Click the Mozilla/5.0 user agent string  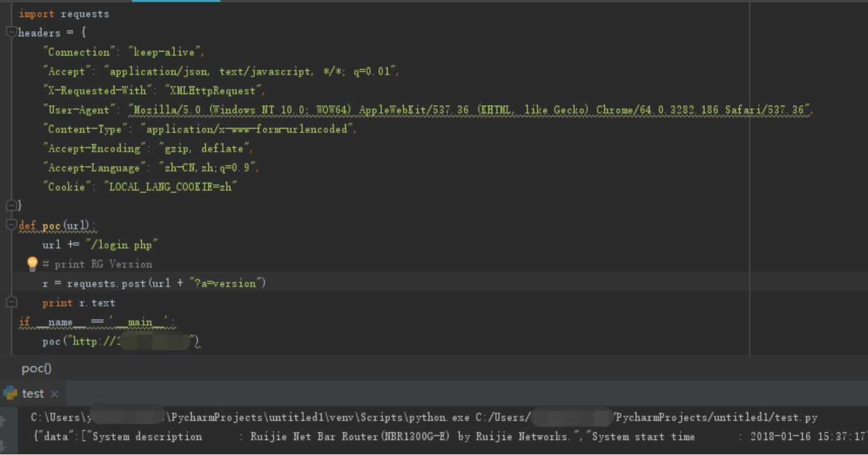pyautogui.click(x=470, y=110)
